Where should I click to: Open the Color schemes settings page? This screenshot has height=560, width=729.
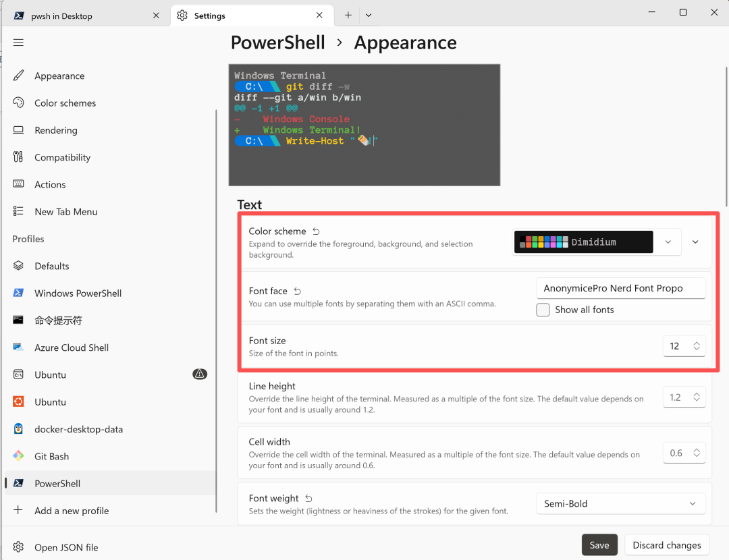(x=65, y=103)
